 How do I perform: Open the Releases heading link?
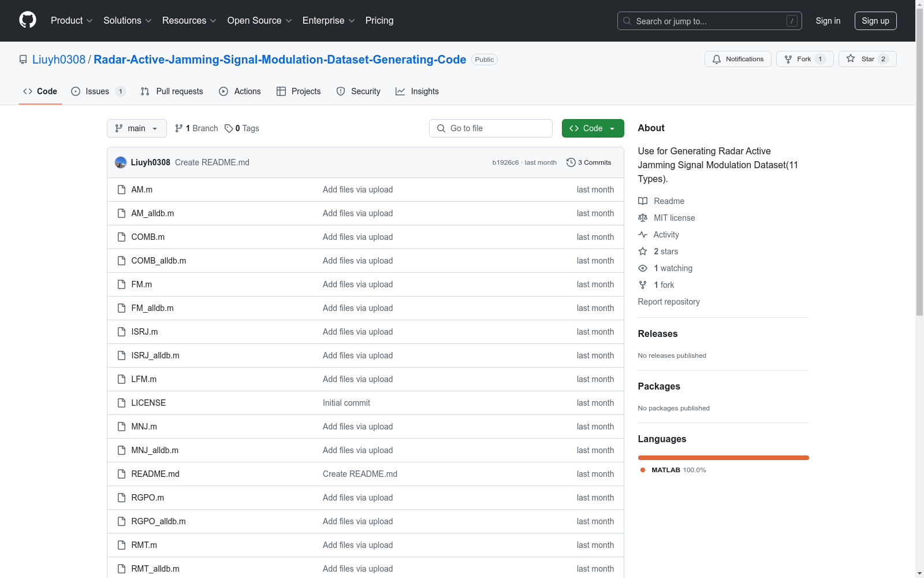[658, 334]
